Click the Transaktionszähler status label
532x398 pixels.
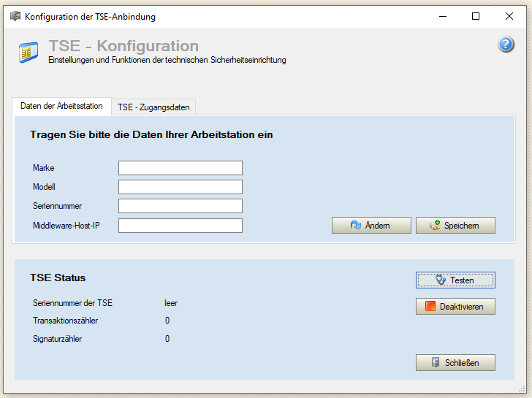coord(65,321)
